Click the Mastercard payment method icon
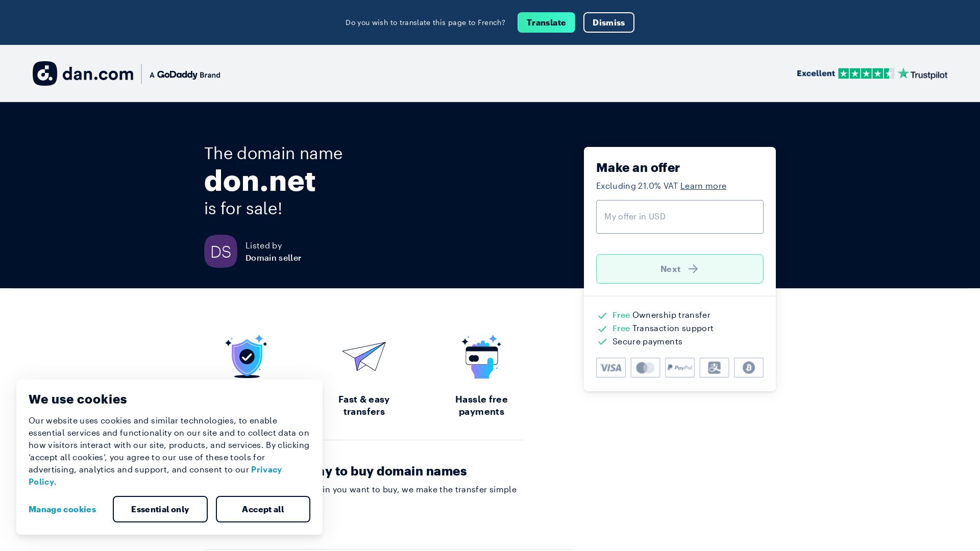Viewport: 980px width, 551px height. point(645,367)
